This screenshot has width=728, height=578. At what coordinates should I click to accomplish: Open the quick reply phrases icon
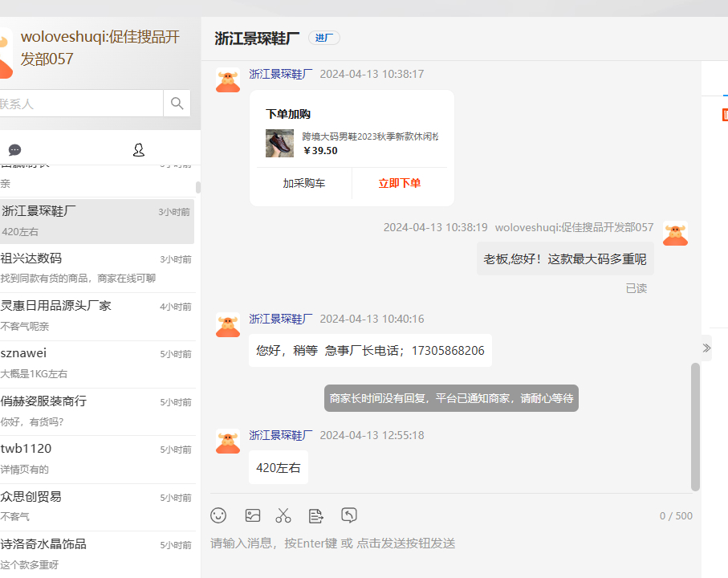316,515
